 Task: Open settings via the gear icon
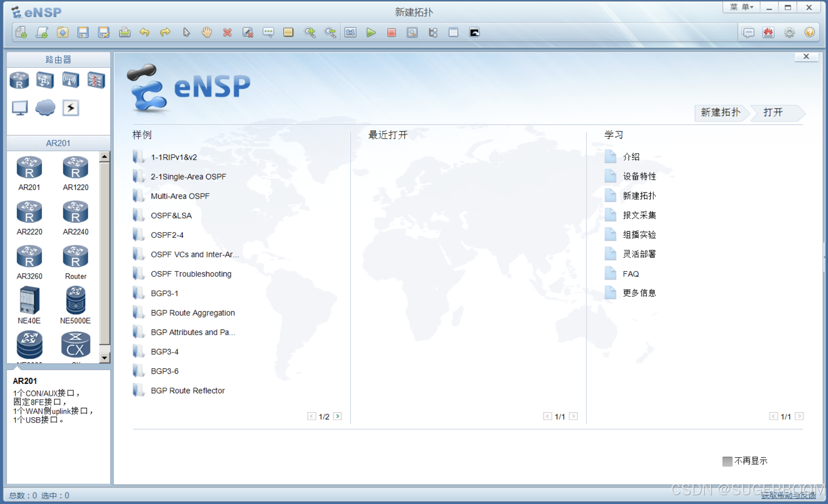coord(789,32)
